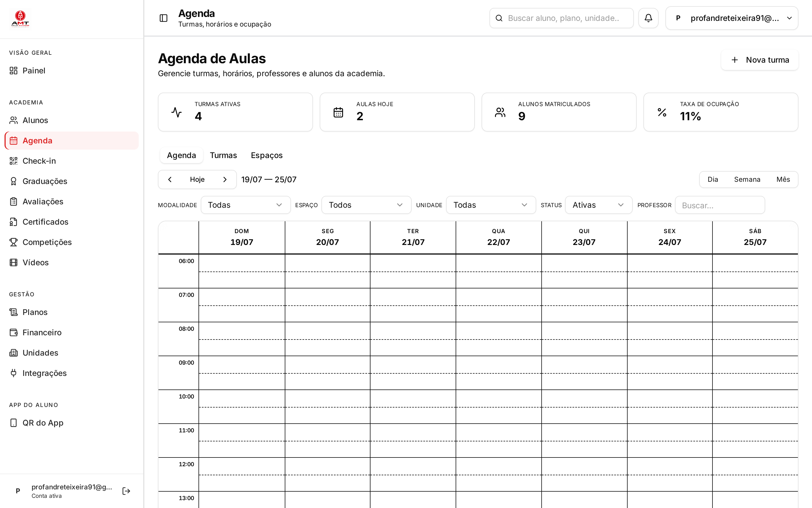Switch calendar view to Mês
This screenshot has height=508, width=812.
pos(783,179)
